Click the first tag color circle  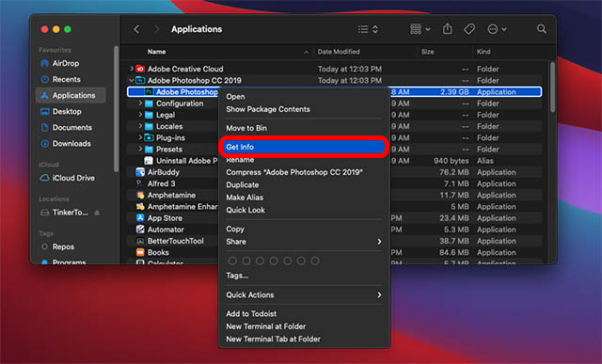pos(232,261)
